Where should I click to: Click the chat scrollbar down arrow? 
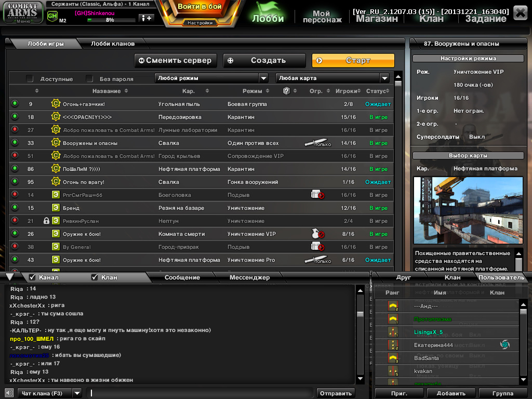tap(361, 379)
